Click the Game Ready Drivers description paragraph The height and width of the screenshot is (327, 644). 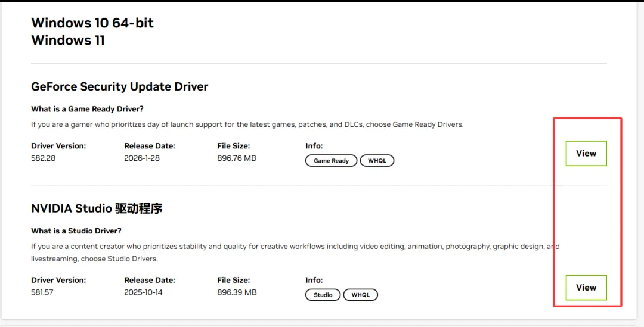coord(247,124)
